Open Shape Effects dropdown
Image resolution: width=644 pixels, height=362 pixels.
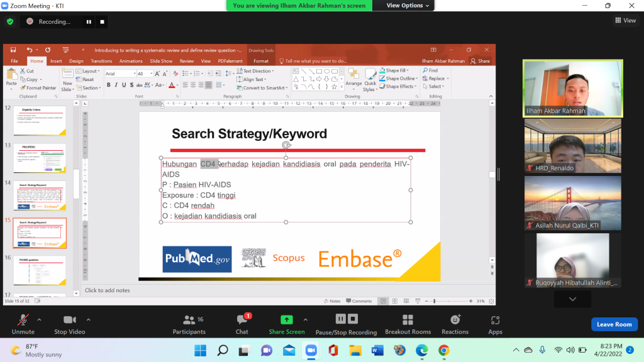[398, 86]
